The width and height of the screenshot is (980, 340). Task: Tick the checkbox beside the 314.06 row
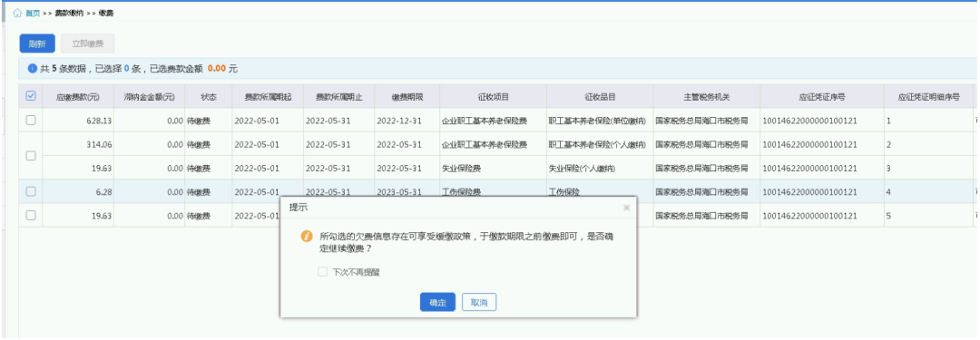(31, 156)
